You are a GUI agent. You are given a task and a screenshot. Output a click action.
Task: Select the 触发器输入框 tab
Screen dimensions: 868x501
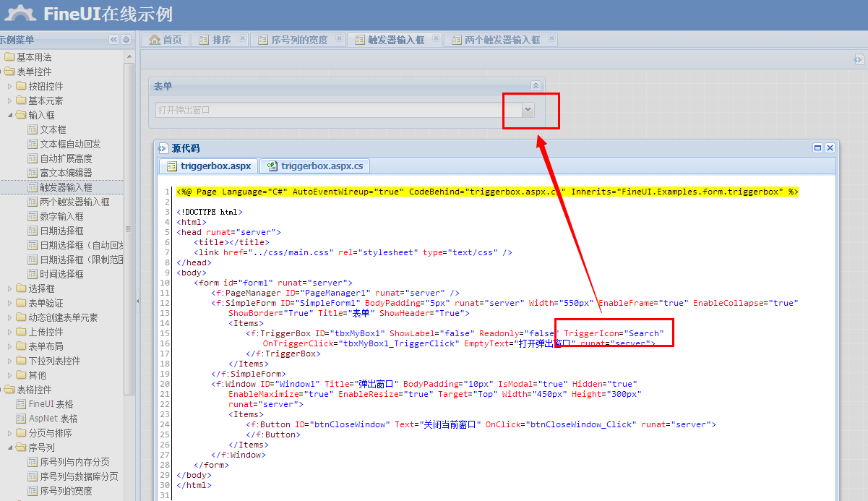coord(395,40)
